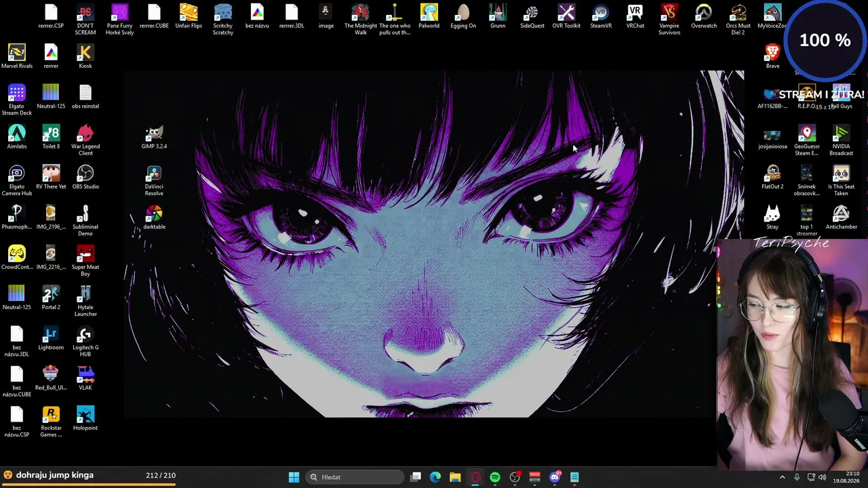Select the Aimlabs desktop shortcut
868x488 pixels.
[17, 138]
